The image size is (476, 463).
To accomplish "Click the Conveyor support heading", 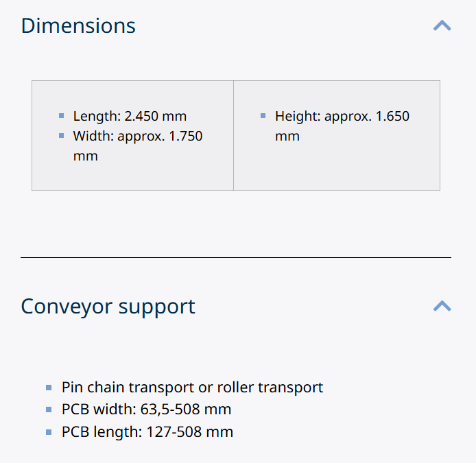I will 108,306.
